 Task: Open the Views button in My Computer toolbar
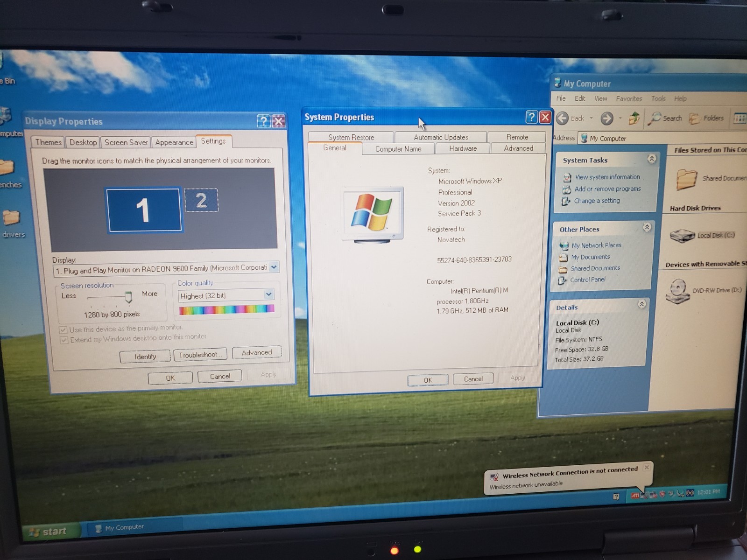tap(740, 119)
